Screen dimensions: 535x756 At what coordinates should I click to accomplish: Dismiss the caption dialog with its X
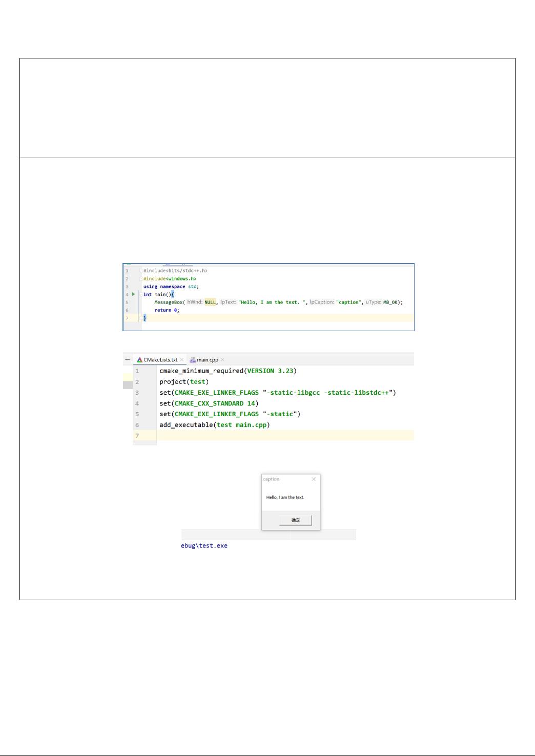point(314,479)
